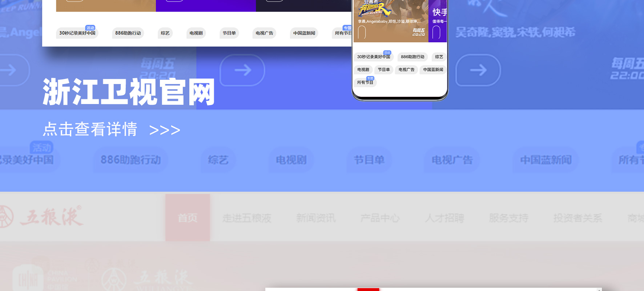Open 投资者关系 menu item

577,218
